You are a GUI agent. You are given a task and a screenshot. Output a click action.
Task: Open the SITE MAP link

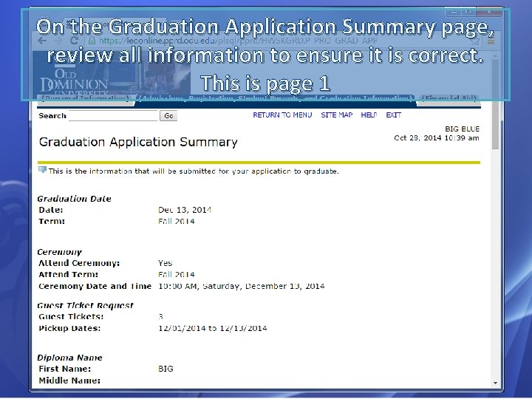pos(337,115)
